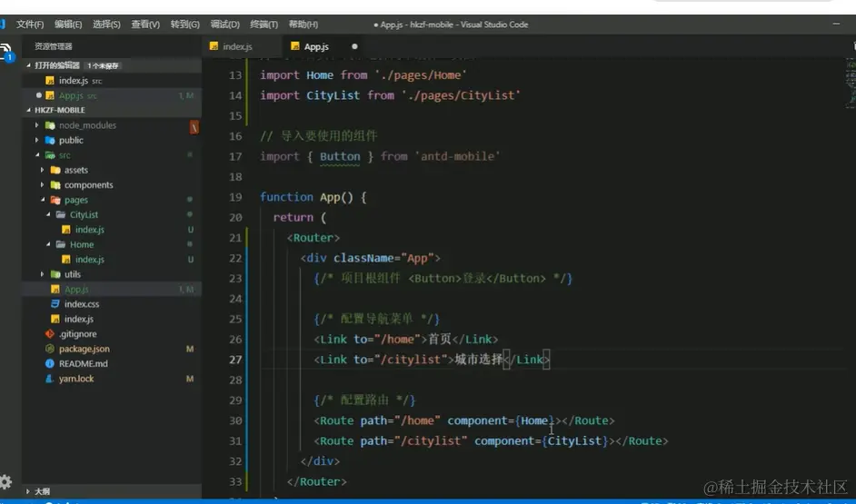
Task: Click the closing </Router> tag on line 33
Action: (316, 481)
